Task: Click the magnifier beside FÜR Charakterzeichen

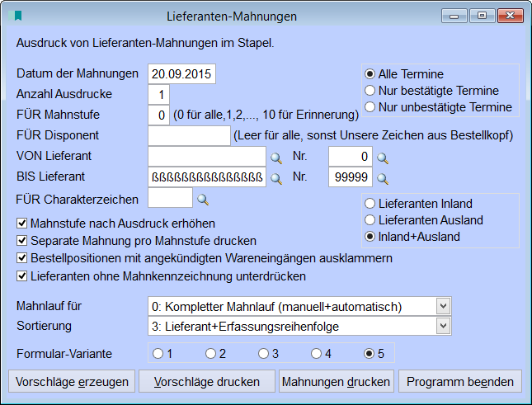Action: tap(203, 199)
